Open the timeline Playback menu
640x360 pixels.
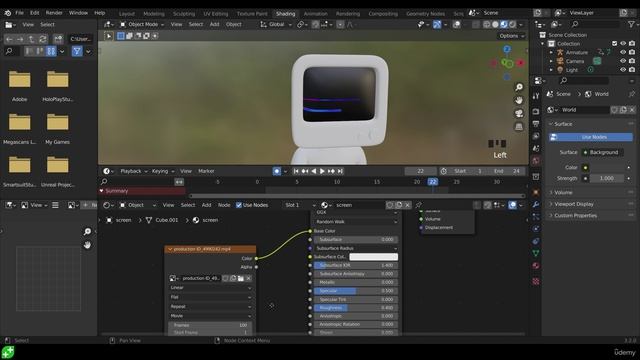[x=133, y=171]
